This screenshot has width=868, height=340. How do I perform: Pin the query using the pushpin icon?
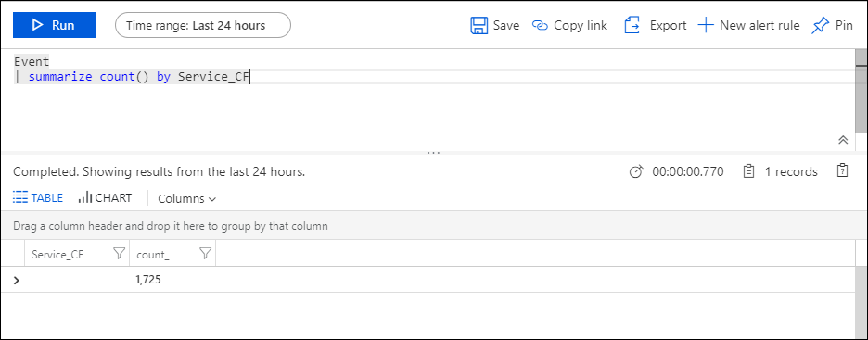pos(820,25)
